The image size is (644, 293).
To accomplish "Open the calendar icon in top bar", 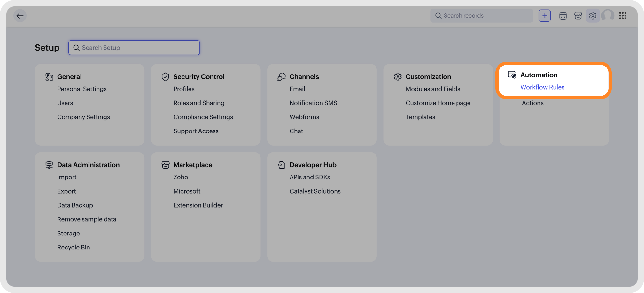I will click(x=563, y=16).
